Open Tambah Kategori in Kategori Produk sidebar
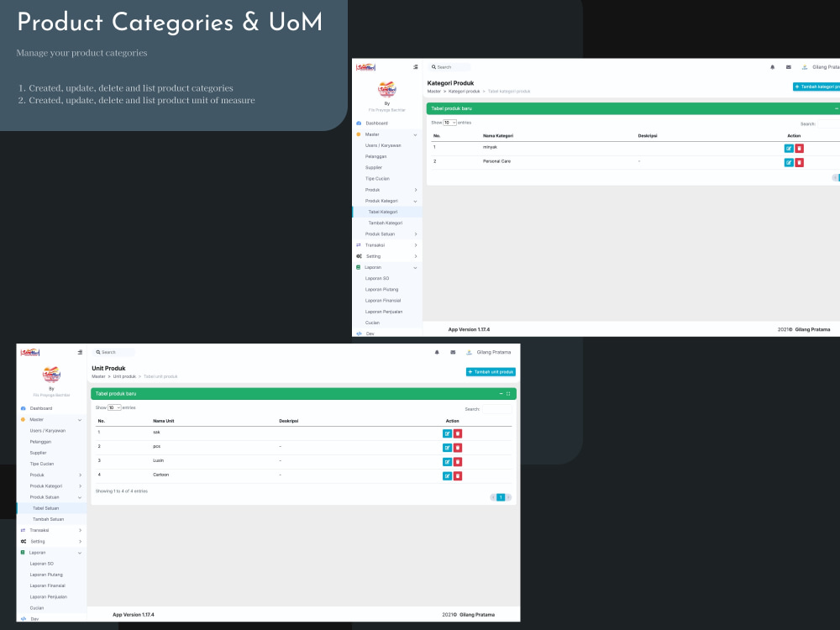 (386, 223)
